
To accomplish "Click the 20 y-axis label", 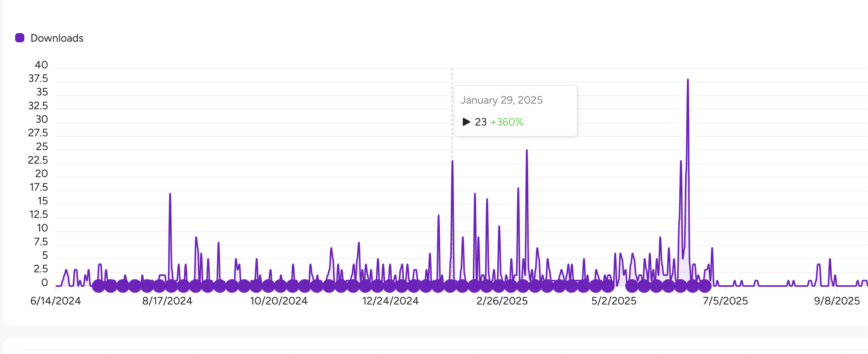I will coord(41,174).
